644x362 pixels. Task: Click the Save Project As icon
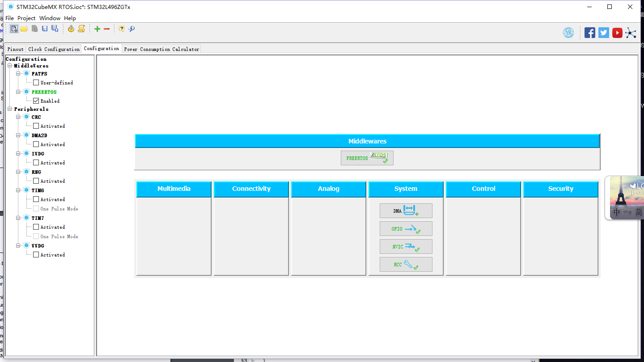pyautogui.click(x=55, y=29)
